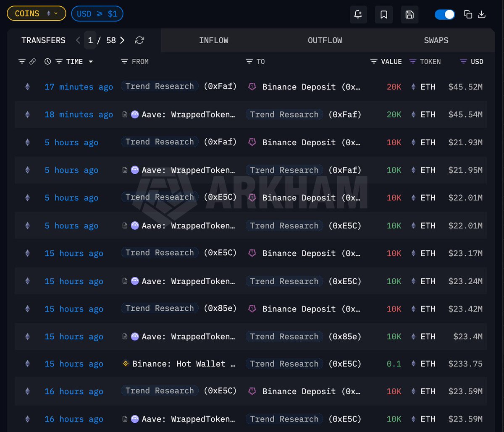Click the $23.17M USD value
Viewport: 504px width, 432px height.
pos(465,253)
